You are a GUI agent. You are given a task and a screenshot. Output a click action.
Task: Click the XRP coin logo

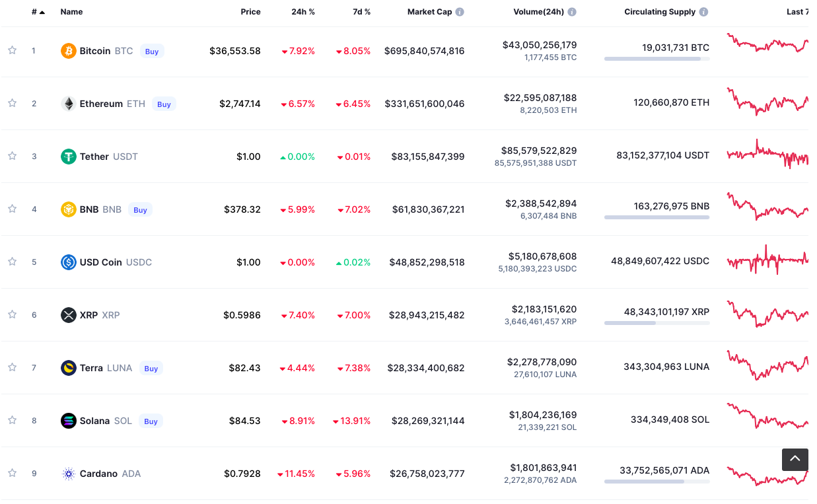click(x=69, y=315)
